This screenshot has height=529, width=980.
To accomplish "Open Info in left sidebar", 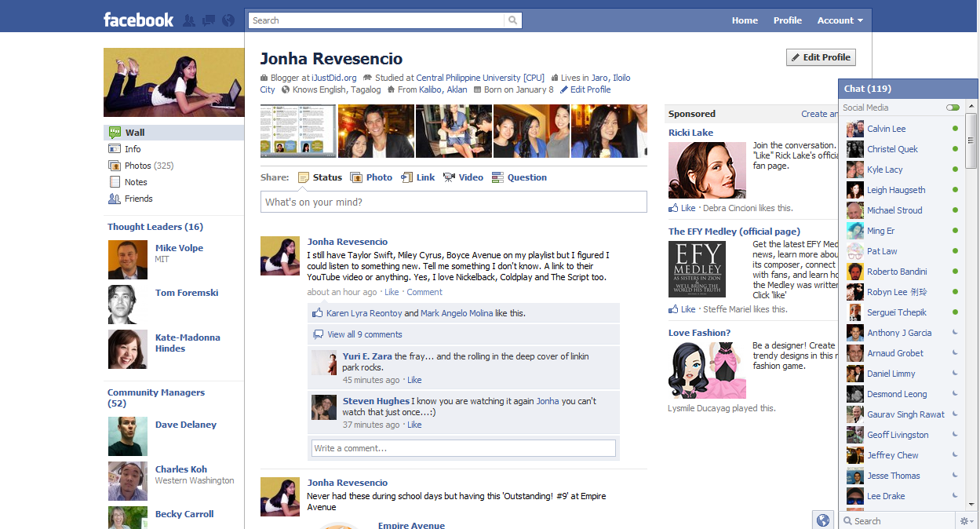I will coord(133,149).
